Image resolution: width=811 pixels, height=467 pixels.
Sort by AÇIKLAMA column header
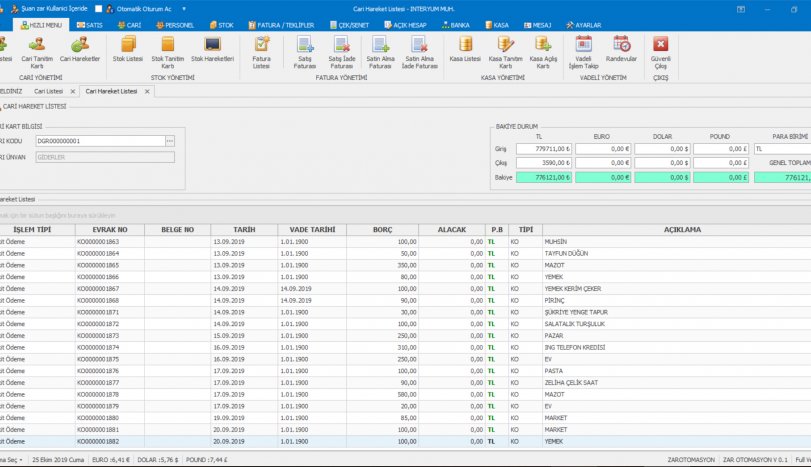click(x=677, y=230)
